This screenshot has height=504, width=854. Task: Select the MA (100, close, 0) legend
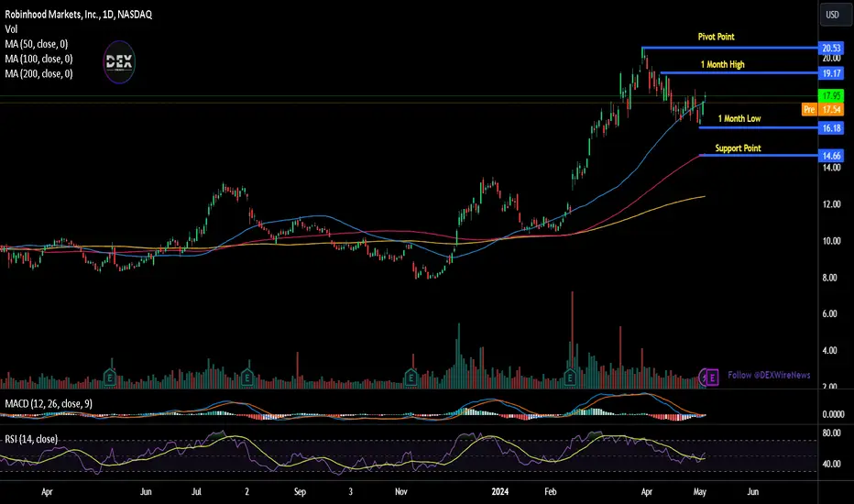38,59
